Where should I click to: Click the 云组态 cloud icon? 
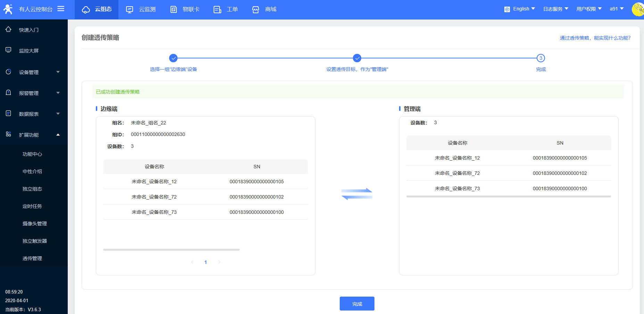coord(86,9)
